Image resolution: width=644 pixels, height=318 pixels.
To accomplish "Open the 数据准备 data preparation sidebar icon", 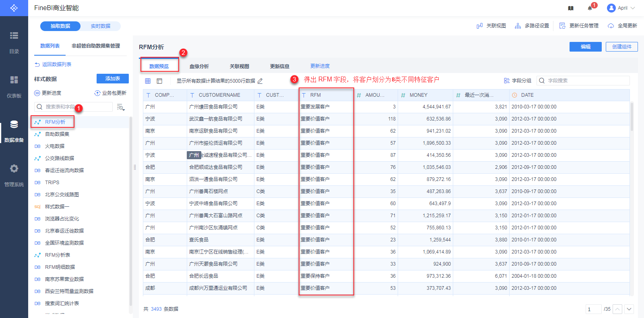I will (14, 124).
